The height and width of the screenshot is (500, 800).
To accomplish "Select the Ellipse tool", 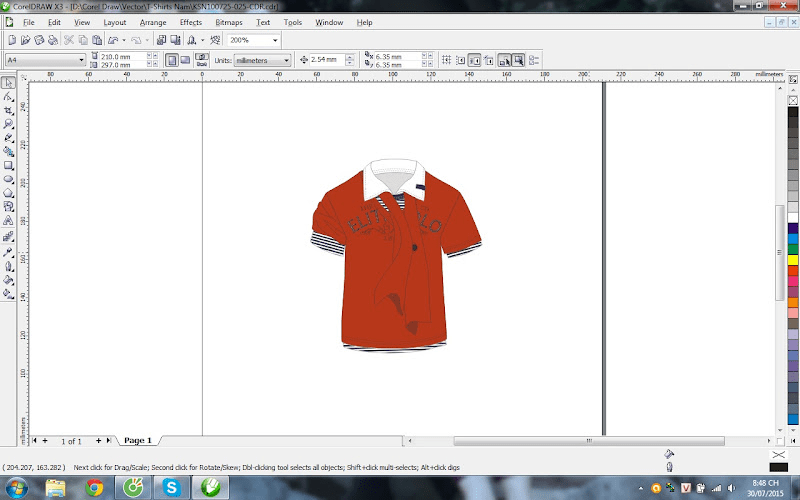I will point(8,179).
